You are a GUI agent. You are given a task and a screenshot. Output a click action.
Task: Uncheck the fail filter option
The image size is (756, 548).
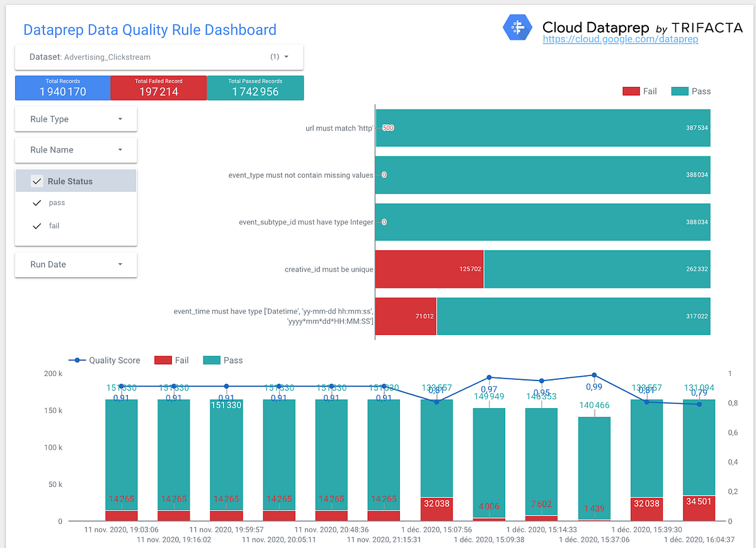pos(37,225)
